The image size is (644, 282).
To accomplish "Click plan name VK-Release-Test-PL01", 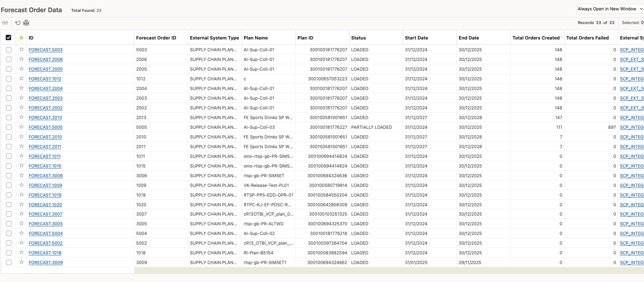I will click(x=266, y=185).
